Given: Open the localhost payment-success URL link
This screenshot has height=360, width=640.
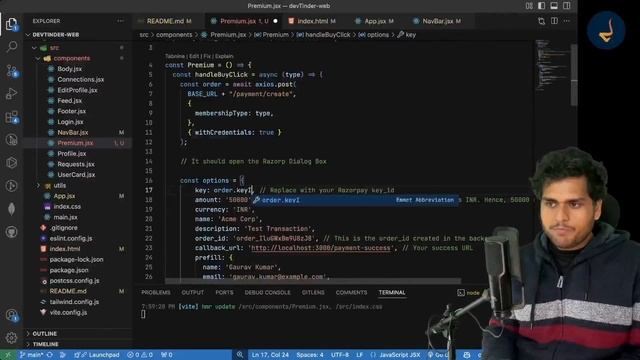Looking at the screenshot, I should coord(320,248).
